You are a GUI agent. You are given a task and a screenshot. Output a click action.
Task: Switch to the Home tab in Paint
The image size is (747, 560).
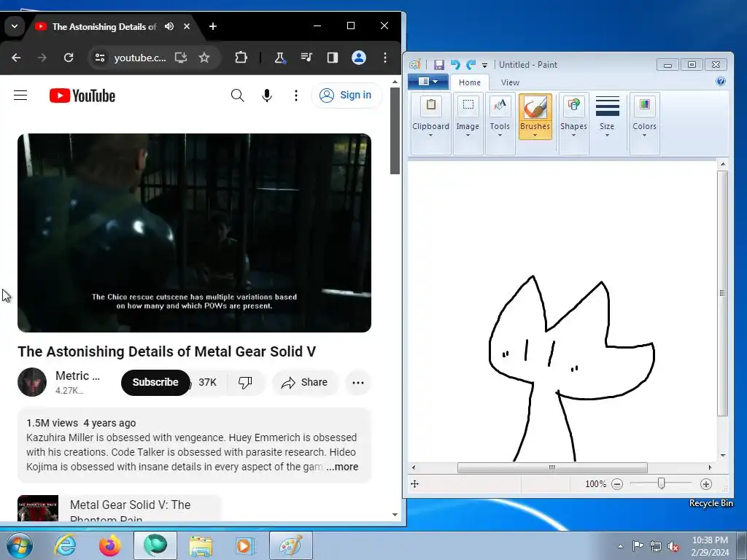(x=469, y=82)
